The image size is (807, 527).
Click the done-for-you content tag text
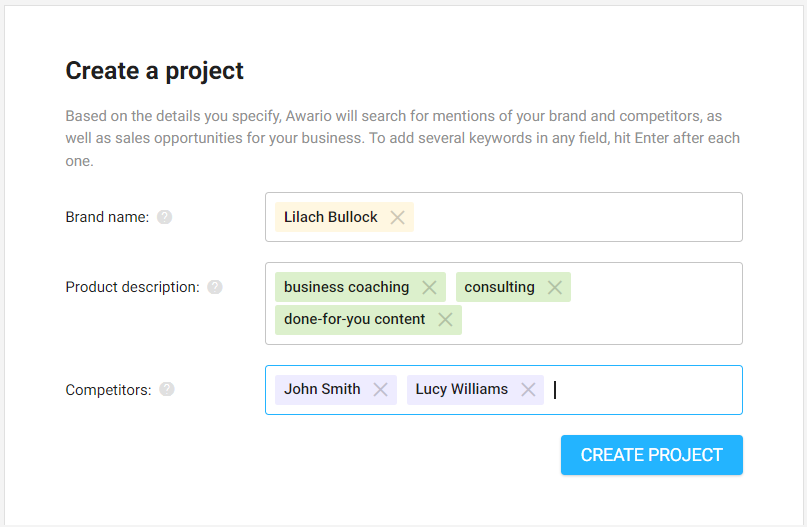click(x=354, y=319)
